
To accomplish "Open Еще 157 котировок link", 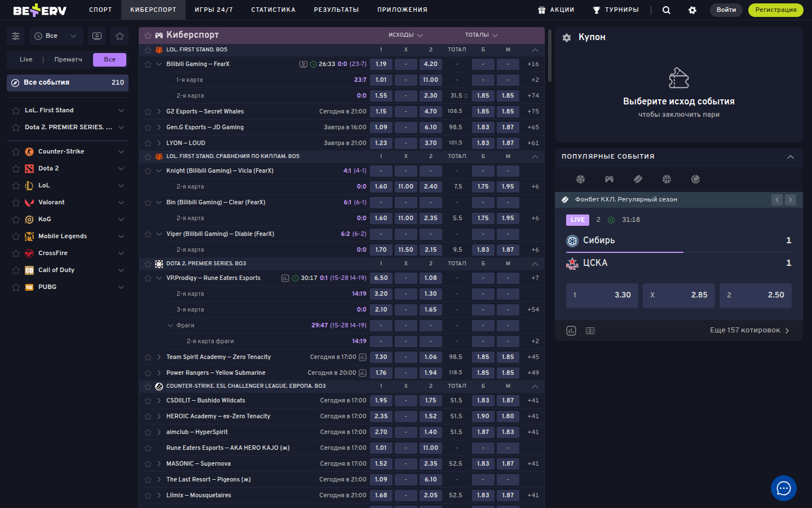I will (749, 331).
